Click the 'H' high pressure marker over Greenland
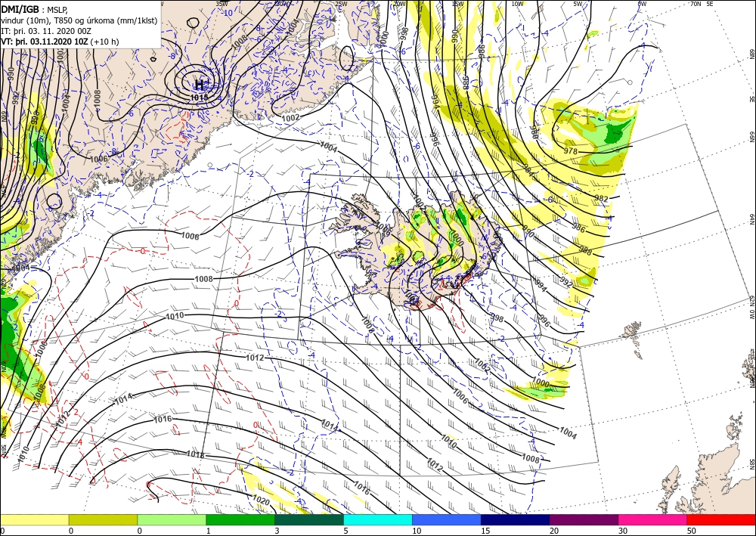 pyautogui.click(x=199, y=85)
